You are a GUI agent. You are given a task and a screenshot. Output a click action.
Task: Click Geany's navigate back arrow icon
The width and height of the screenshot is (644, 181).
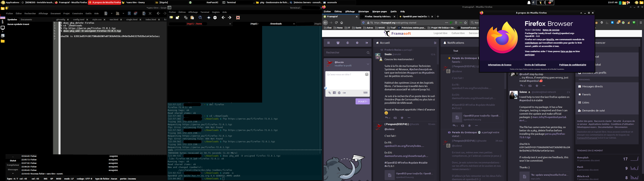pos(158,14)
